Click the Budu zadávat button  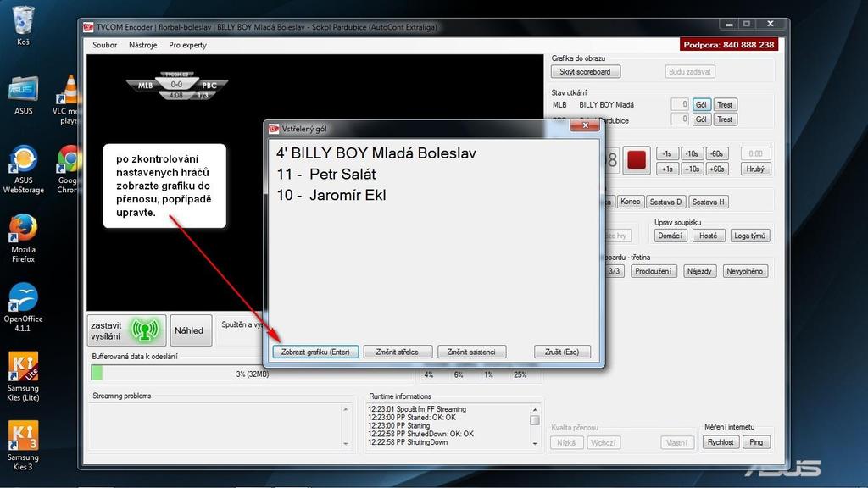(690, 71)
